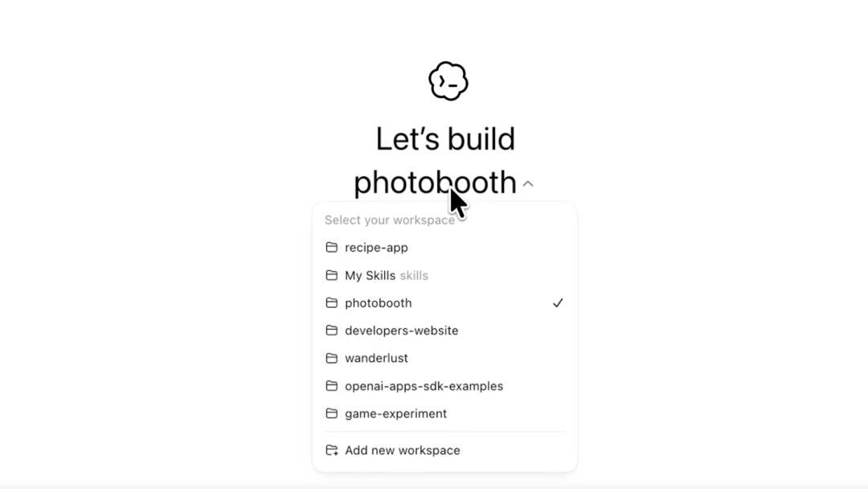The height and width of the screenshot is (489, 868).
Task: Choose the developers-website workspace
Action: (x=444, y=331)
